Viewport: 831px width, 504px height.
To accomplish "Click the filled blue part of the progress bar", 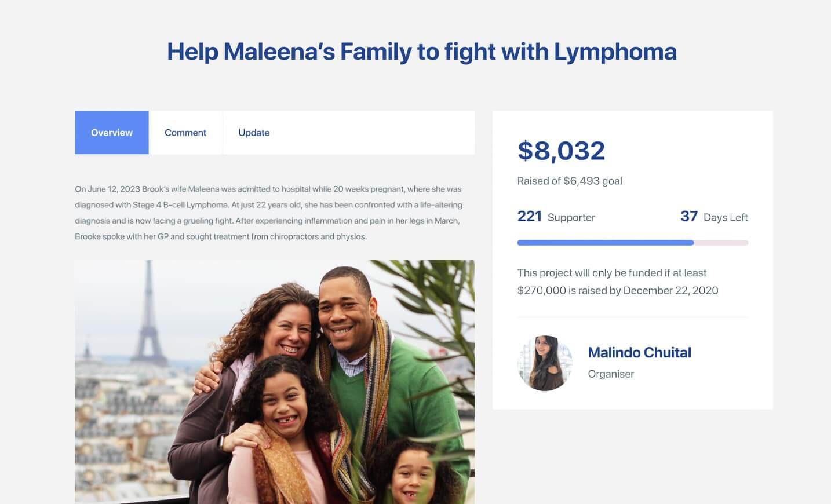I will click(x=605, y=243).
